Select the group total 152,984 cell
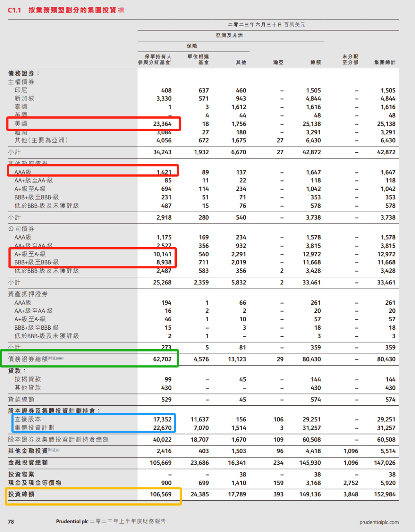Image resolution: width=415 pixels, height=532 pixels. tap(385, 494)
